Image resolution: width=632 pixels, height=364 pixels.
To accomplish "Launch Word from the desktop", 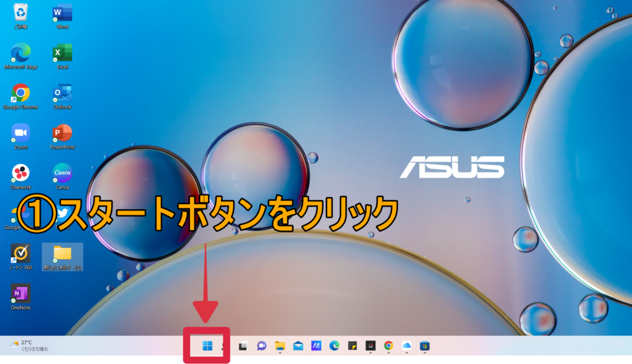I will 62,16.
